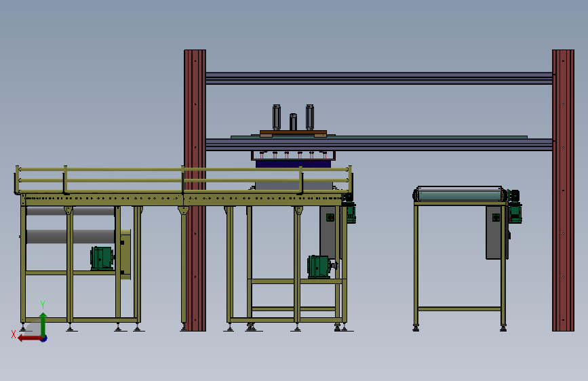Select the top purple gantry crossbeam
The width and height of the screenshot is (588, 381).
(378, 79)
